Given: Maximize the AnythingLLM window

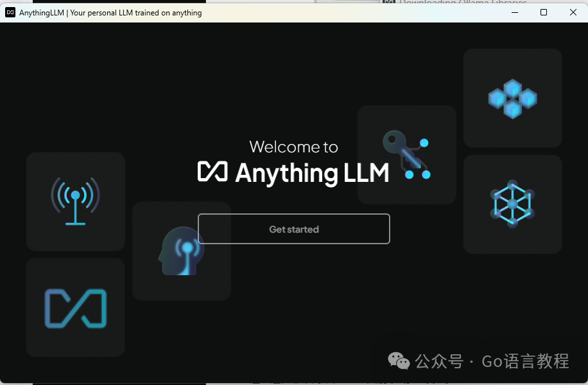Looking at the screenshot, I should click(x=543, y=12).
